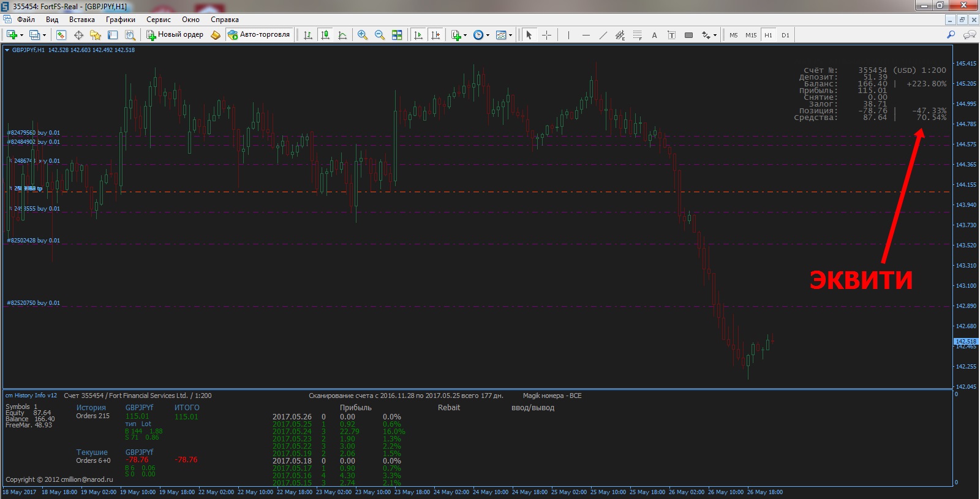Viewport: 980px width, 499px height.
Task: Draw a vertical line tool
Action: 568,35
